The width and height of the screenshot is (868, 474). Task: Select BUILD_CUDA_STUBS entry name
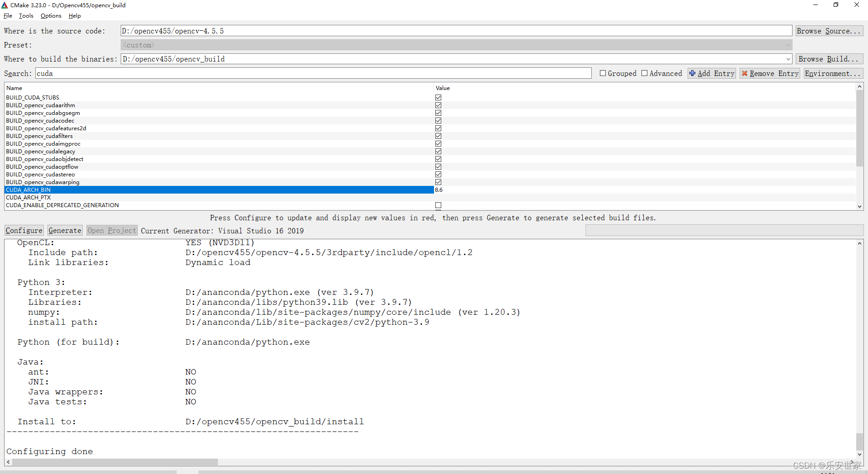[x=33, y=98]
